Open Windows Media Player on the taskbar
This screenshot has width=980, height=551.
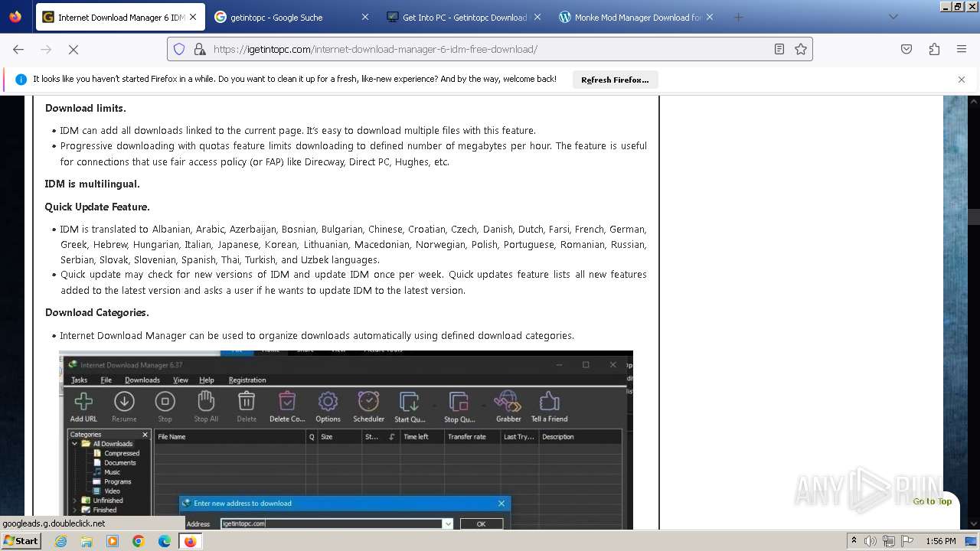(x=113, y=541)
